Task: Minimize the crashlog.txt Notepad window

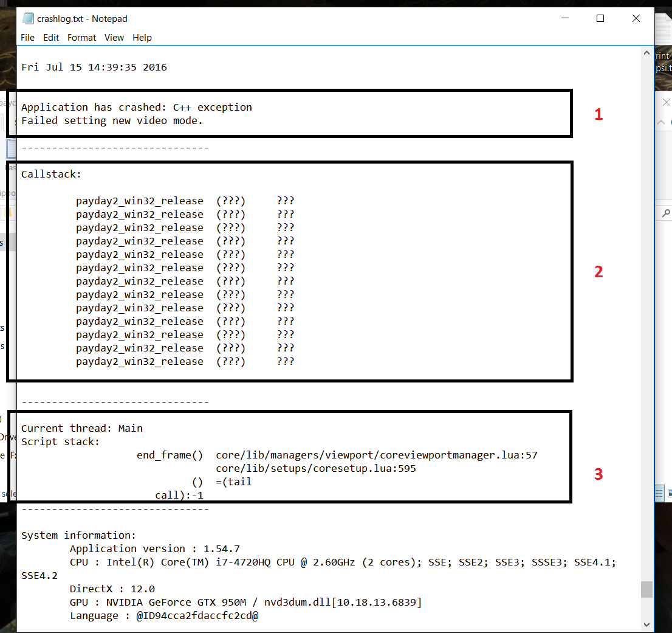Action: tap(565, 18)
